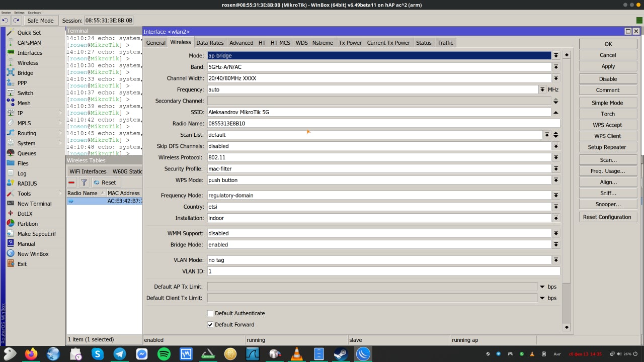Open Firefox from the taskbar
Viewport: 644px width, 362px height.
(x=31, y=354)
